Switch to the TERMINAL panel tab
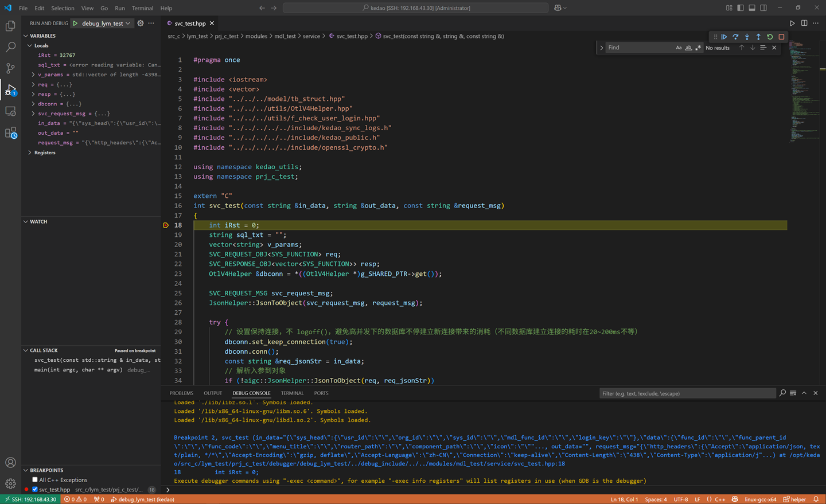 292,393
